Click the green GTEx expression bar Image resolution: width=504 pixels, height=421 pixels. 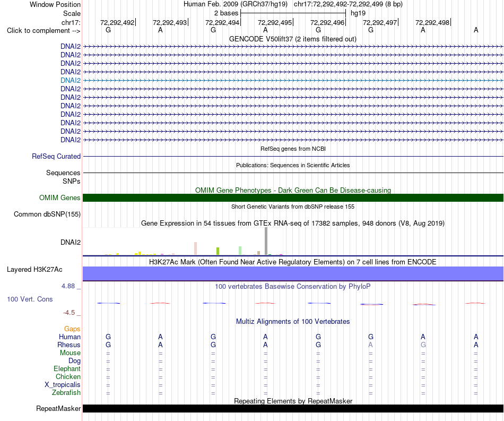tap(218, 251)
